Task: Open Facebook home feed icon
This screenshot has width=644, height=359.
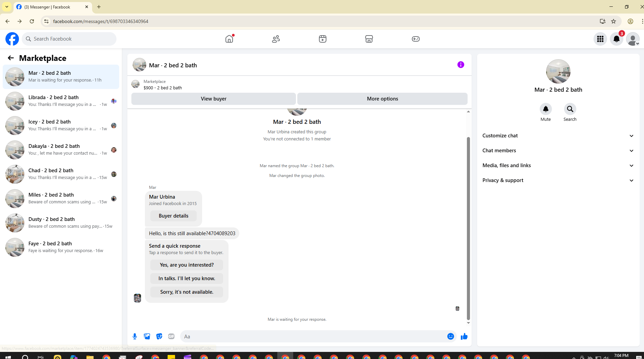Action: click(x=229, y=39)
